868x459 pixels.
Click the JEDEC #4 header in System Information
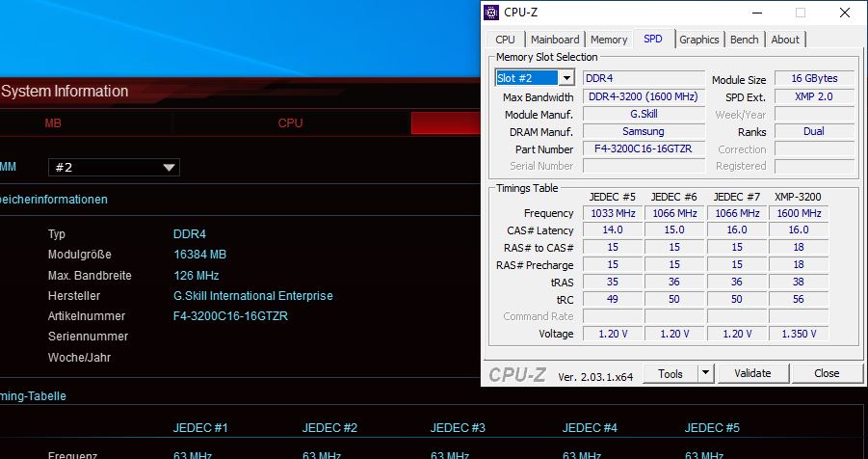pos(590,428)
